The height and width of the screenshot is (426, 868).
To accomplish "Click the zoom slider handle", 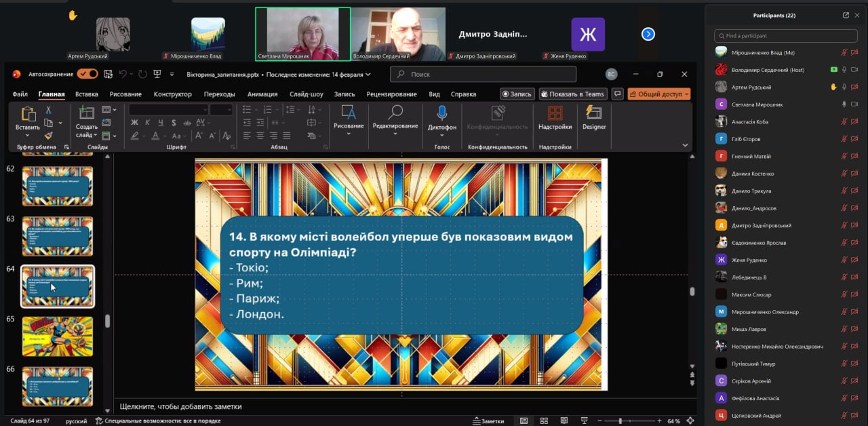I will [620, 421].
